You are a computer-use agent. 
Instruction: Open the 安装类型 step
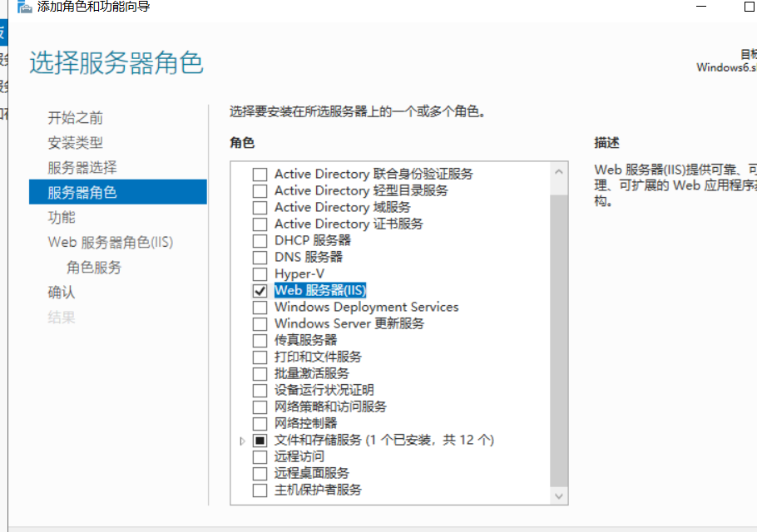pos(75,142)
